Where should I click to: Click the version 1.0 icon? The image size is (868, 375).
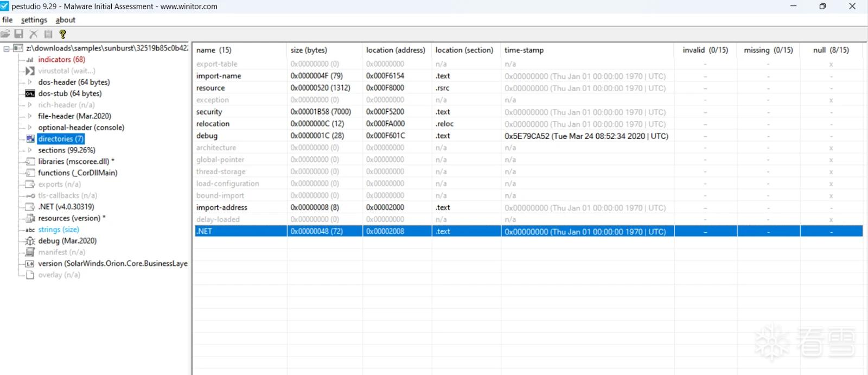coord(30,264)
